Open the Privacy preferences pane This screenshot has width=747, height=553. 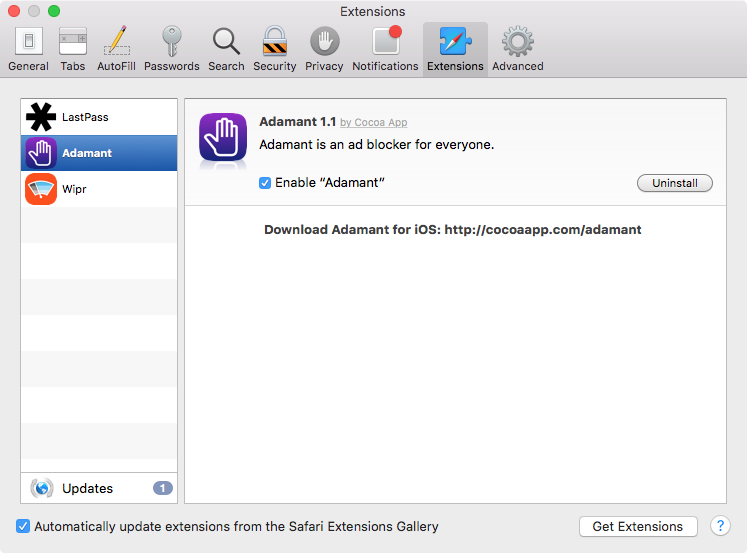[x=324, y=49]
